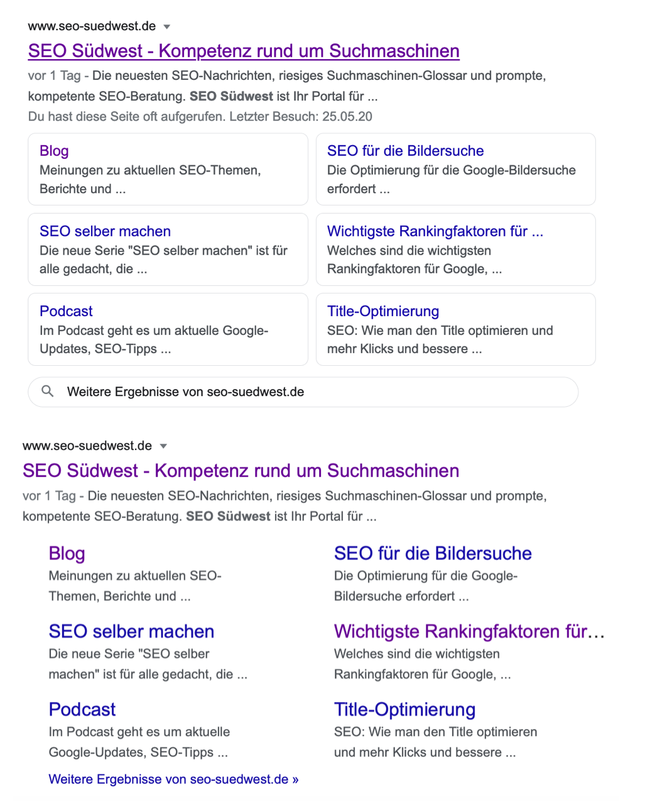The height and width of the screenshot is (807, 672).
Task: Open the "Podcast" sitelink card
Action: 66,311
